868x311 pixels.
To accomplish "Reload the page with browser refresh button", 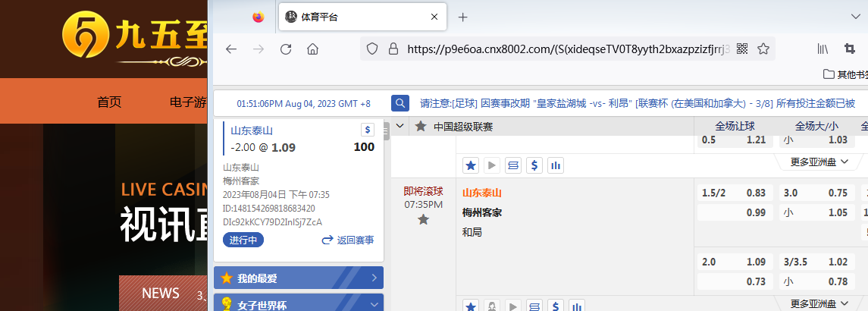I will point(286,49).
